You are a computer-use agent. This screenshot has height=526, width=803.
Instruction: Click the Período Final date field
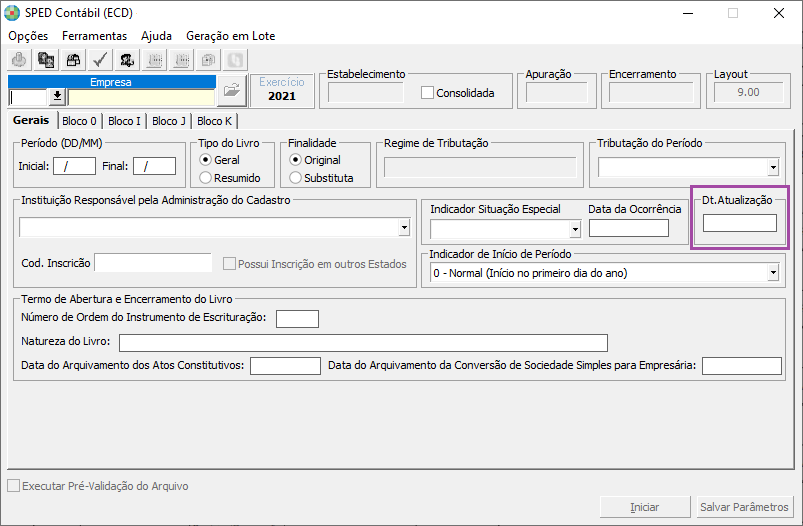(x=155, y=166)
